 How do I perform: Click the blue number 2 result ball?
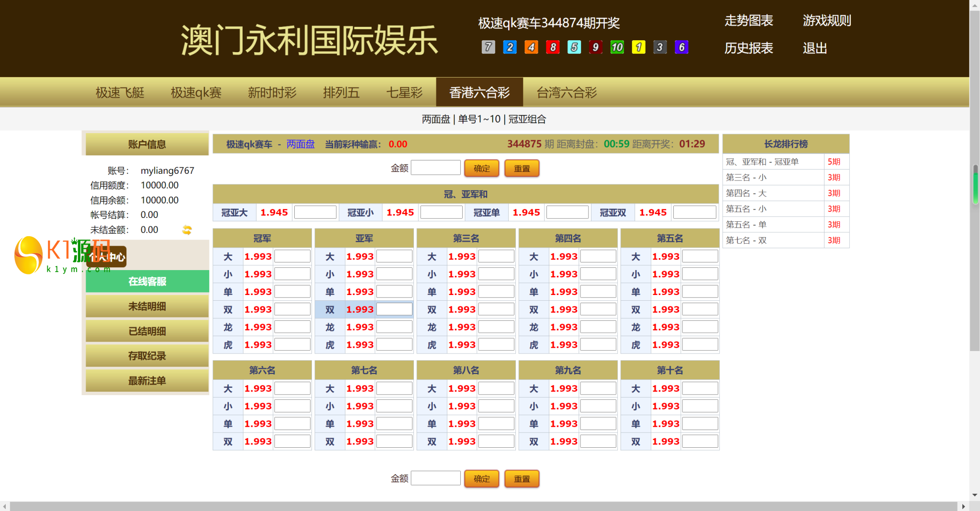pyautogui.click(x=510, y=47)
